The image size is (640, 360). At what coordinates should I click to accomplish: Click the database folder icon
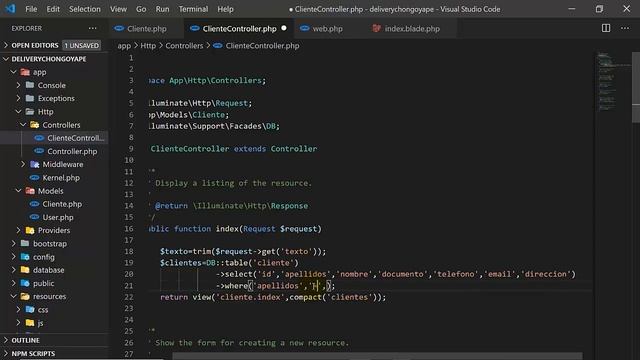25,270
